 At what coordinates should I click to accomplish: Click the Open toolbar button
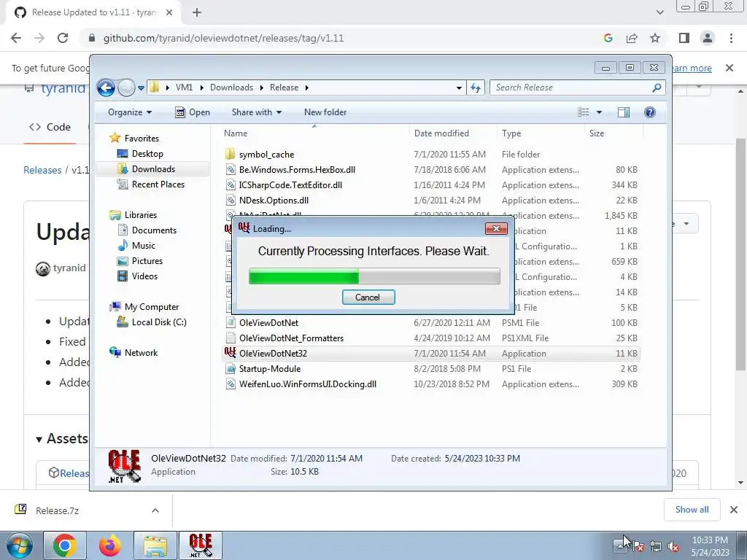[193, 112]
